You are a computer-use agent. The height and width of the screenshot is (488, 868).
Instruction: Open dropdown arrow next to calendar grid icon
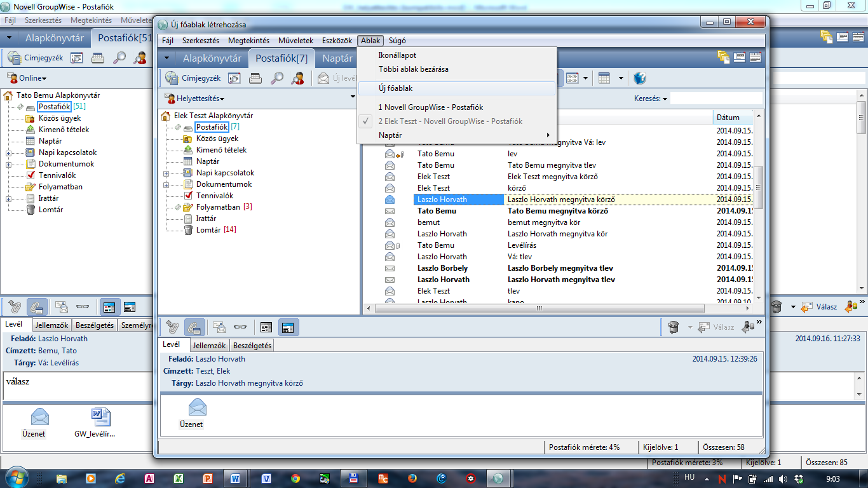coord(620,78)
